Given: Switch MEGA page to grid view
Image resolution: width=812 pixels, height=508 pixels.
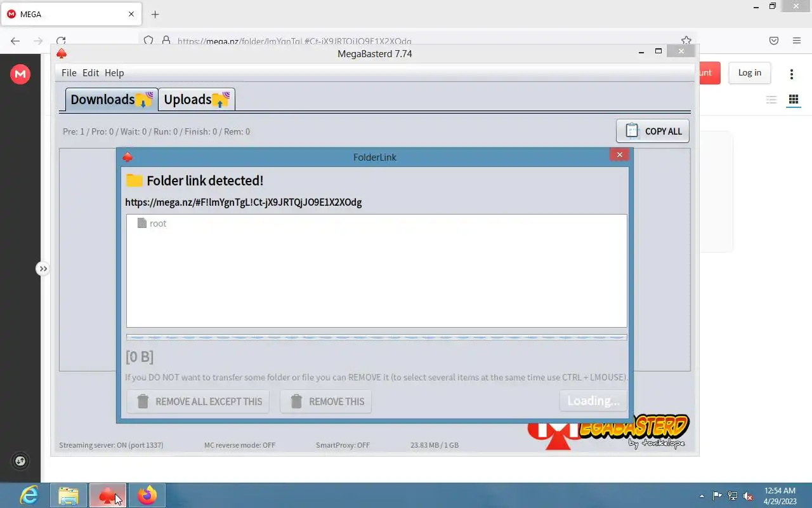Looking at the screenshot, I should (x=793, y=100).
